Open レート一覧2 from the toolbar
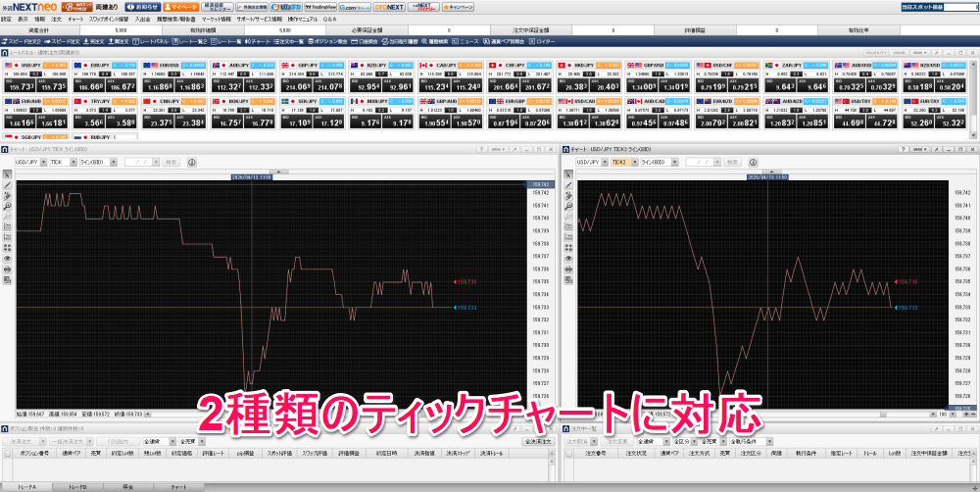 pyautogui.click(x=189, y=41)
